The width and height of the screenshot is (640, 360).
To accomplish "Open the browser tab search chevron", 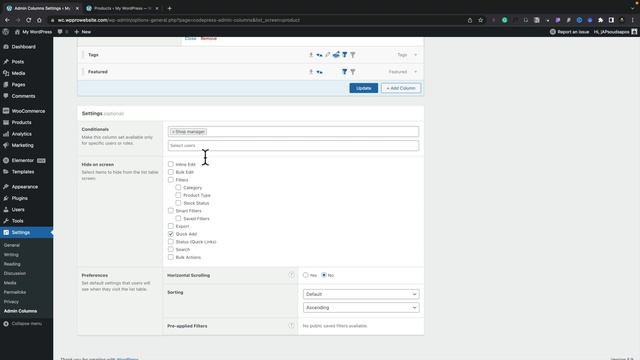I will tap(632, 8).
